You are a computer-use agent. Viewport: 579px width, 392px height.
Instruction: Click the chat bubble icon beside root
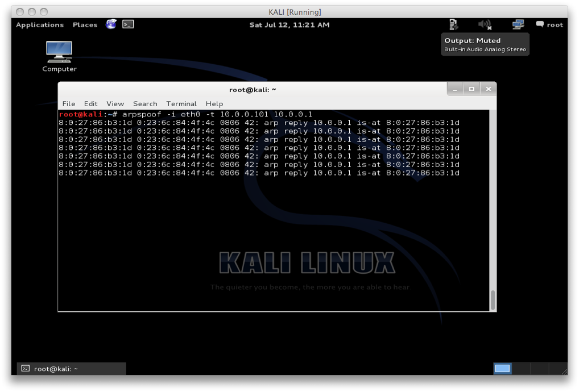coord(540,24)
